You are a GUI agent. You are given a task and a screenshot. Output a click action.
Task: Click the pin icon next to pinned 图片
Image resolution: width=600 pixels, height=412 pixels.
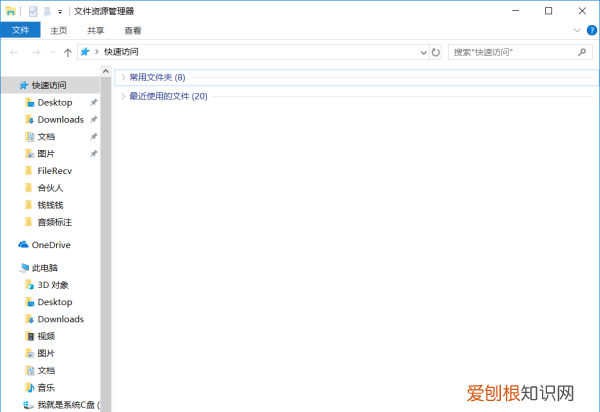(93, 154)
